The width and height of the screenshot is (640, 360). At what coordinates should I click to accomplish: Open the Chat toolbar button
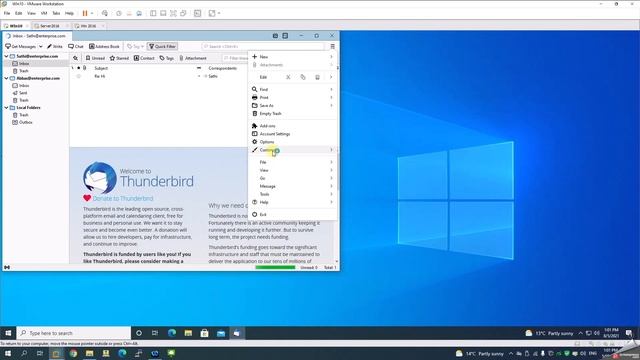click(76, 47)
